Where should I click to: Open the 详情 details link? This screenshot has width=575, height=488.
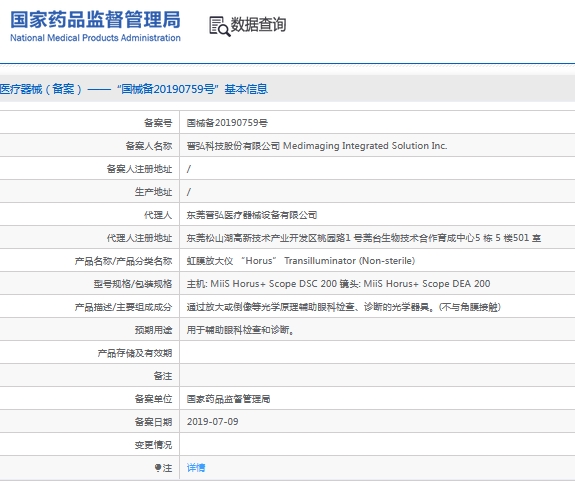[x=196, y=468]
